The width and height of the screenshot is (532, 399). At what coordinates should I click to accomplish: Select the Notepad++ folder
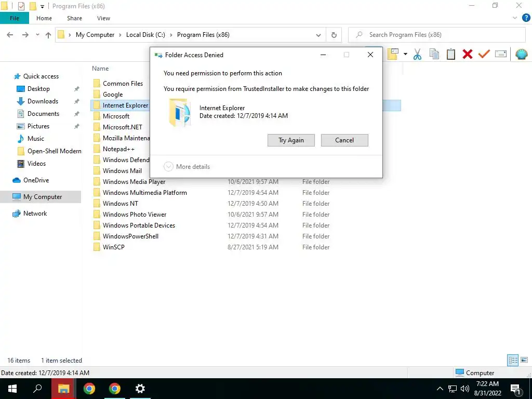pyautogui.click(x=118, y=149)
